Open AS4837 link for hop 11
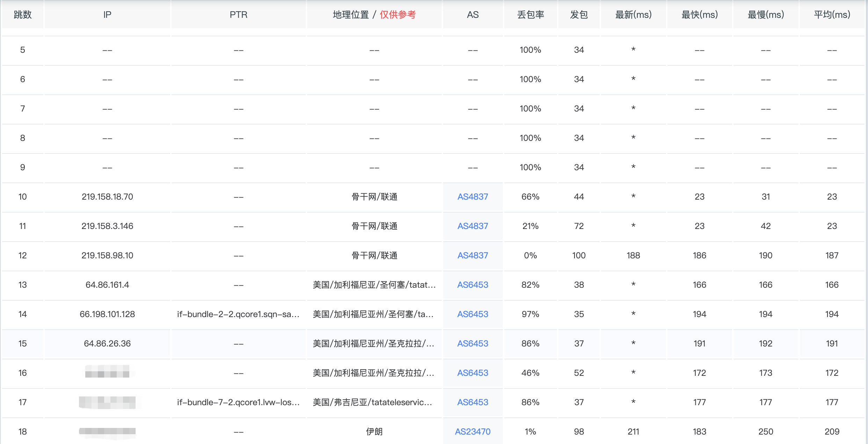868x444 pixels. click(472, 226)
